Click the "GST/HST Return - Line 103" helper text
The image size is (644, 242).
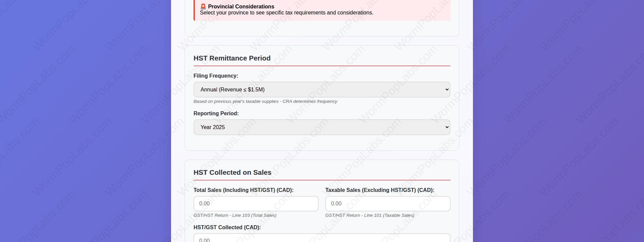pos(235,215)
